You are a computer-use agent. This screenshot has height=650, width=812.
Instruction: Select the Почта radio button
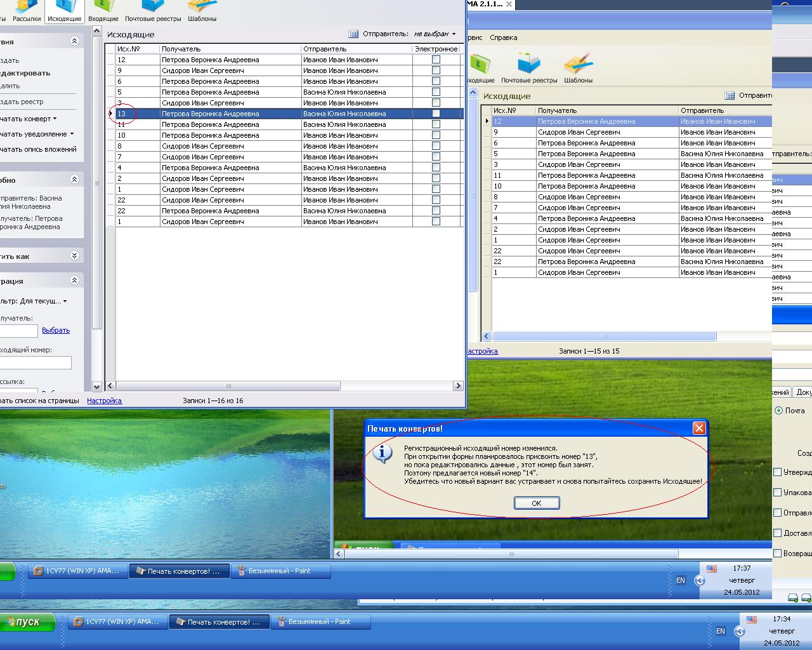[x=778, y=411]
